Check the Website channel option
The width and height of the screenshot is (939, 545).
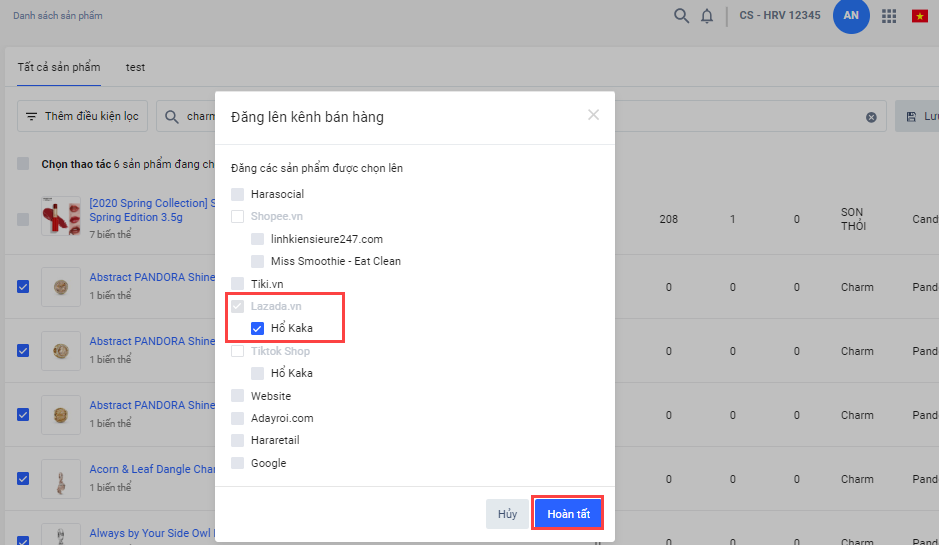[x=238, y=396]
